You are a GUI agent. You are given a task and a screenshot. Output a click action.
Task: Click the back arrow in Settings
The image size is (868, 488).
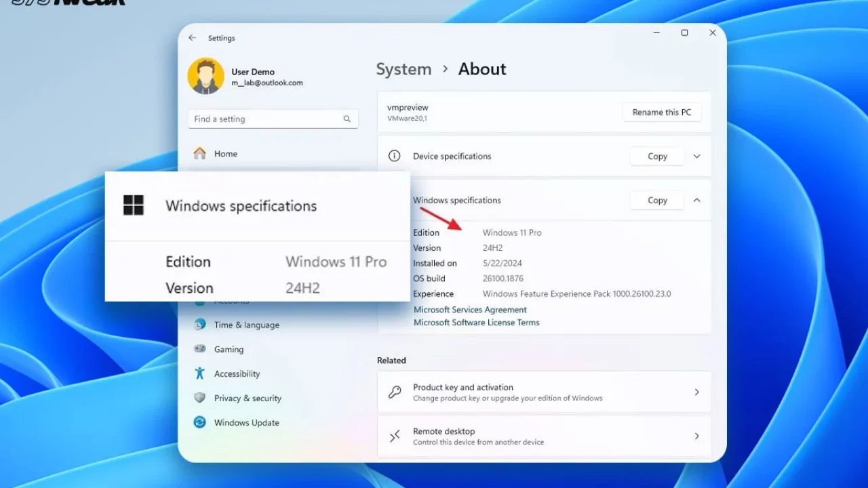point(192,38)
